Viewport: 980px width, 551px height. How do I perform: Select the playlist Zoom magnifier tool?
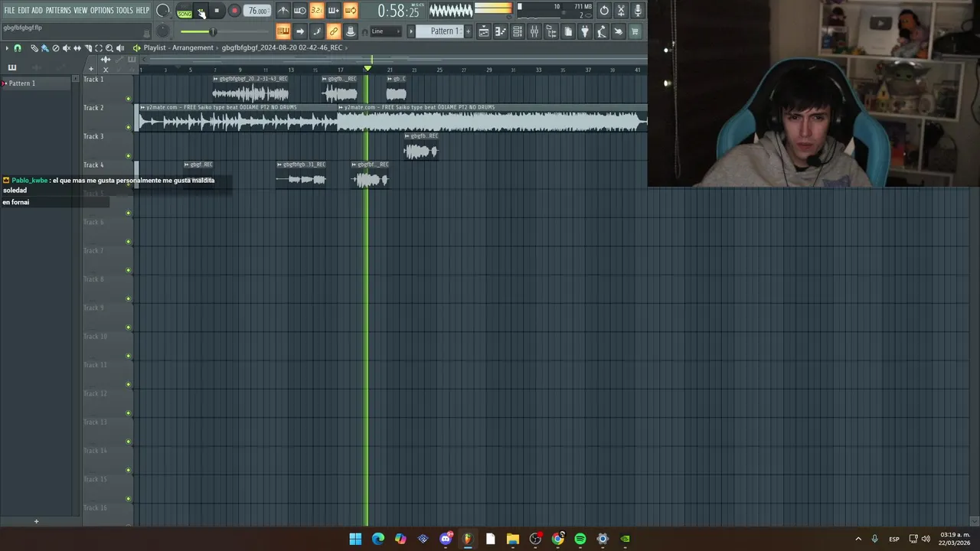point(109,48)
